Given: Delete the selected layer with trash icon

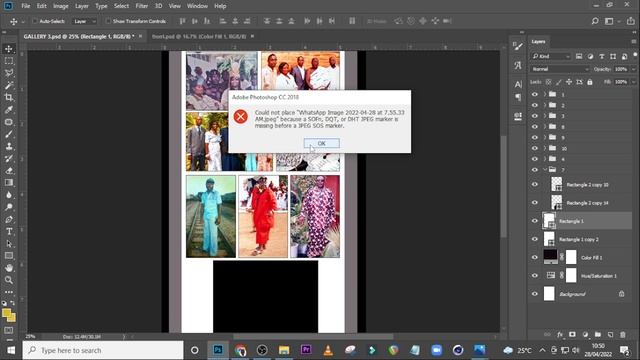Looking at the screenshot, I should coord(623,334).
